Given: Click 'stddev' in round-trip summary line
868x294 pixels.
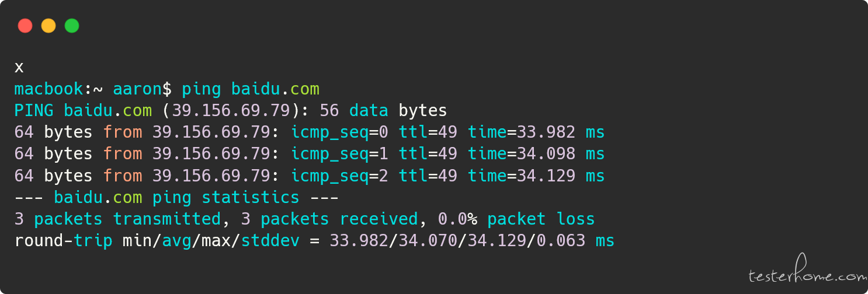Looking at the screenshot, I should (270, 241).
